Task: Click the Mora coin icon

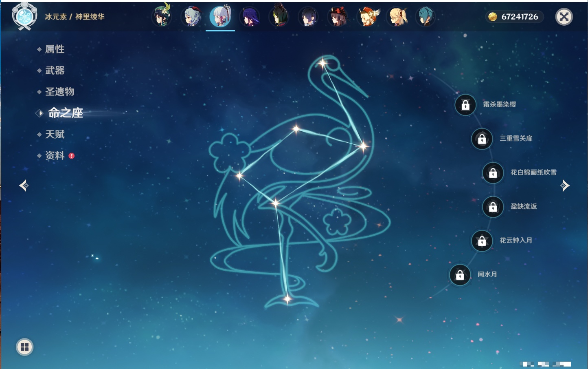Action: 493,17
